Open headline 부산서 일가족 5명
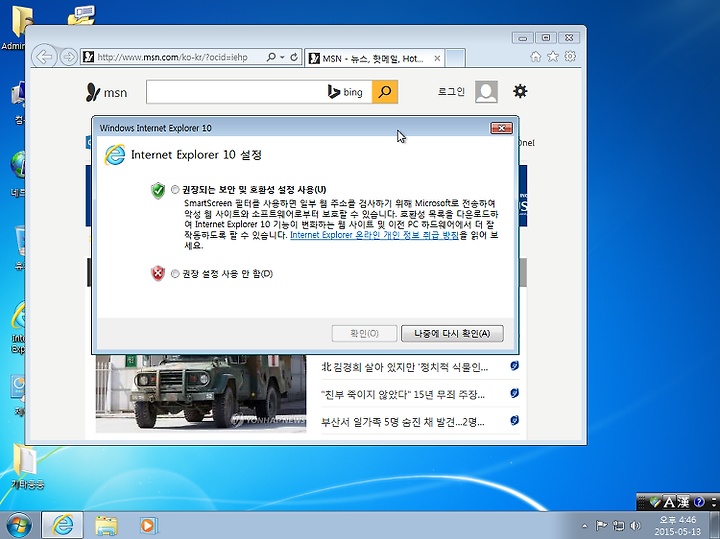This screenshot has width=720, height=539. 403,422
